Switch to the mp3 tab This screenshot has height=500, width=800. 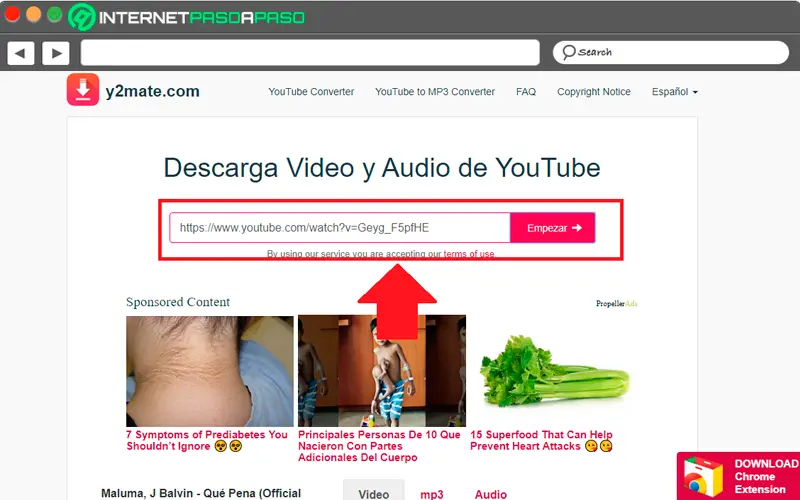click(x=432, y=494)
